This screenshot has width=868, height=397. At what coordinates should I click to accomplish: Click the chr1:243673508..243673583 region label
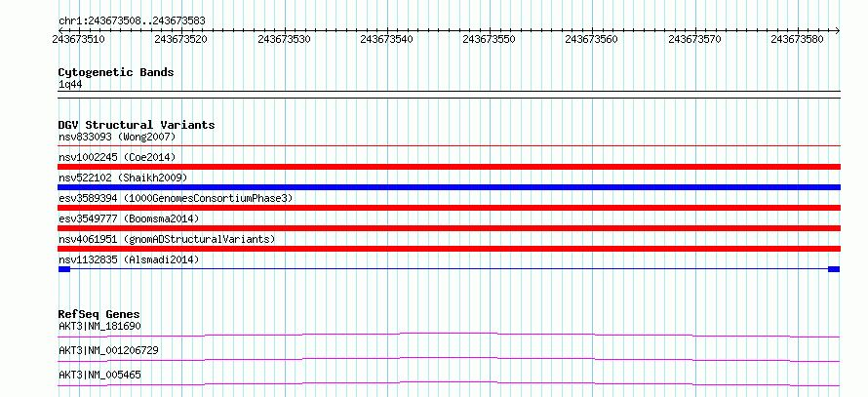tap(132, 20)
